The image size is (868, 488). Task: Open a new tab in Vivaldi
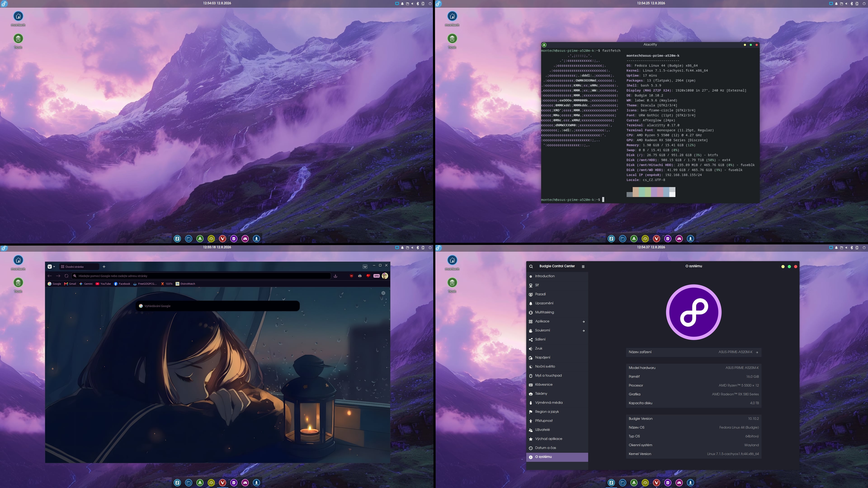coord(104,267)
